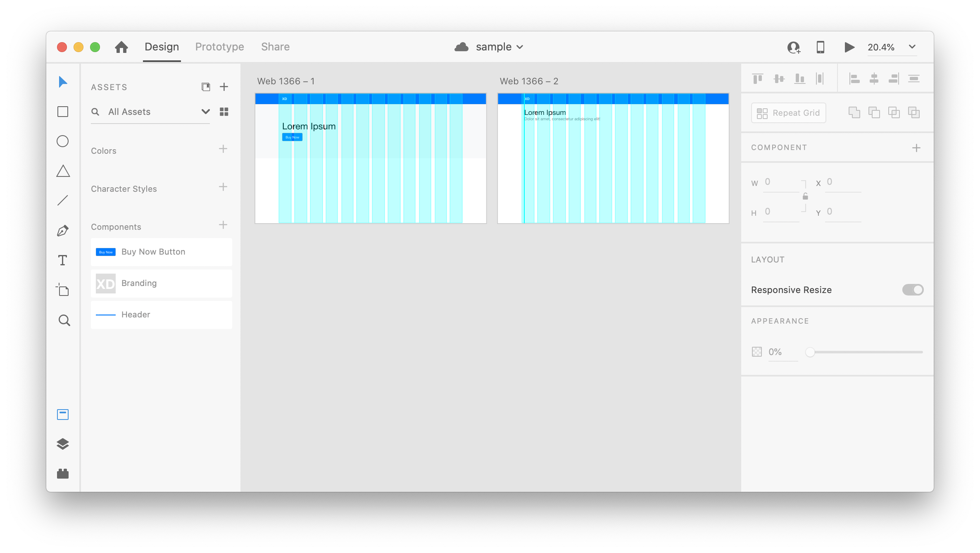The image size is (980, 553).
Task: Select the Rectangle tool
Action: click(63, 112)
